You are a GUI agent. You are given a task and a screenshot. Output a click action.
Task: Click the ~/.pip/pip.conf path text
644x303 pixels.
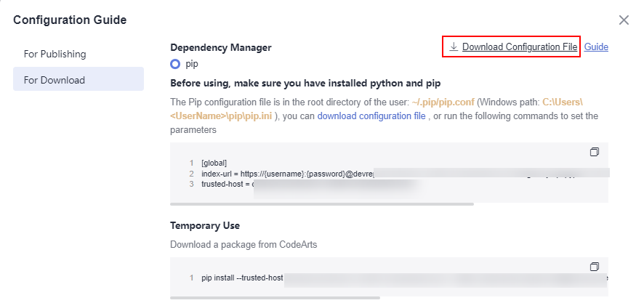(443, 102)
